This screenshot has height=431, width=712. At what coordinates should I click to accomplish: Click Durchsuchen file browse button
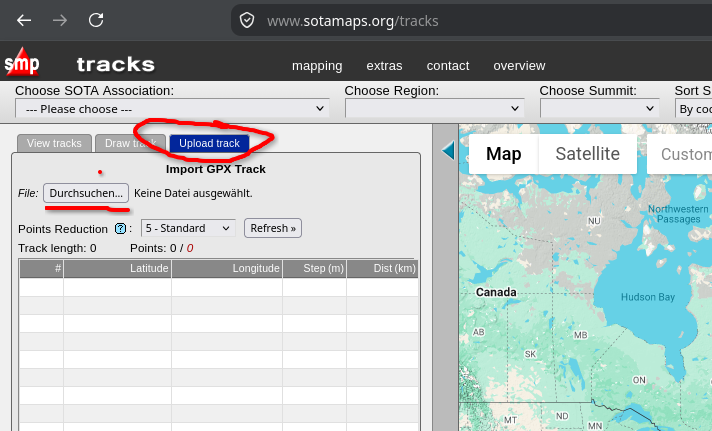click(86, 193)
